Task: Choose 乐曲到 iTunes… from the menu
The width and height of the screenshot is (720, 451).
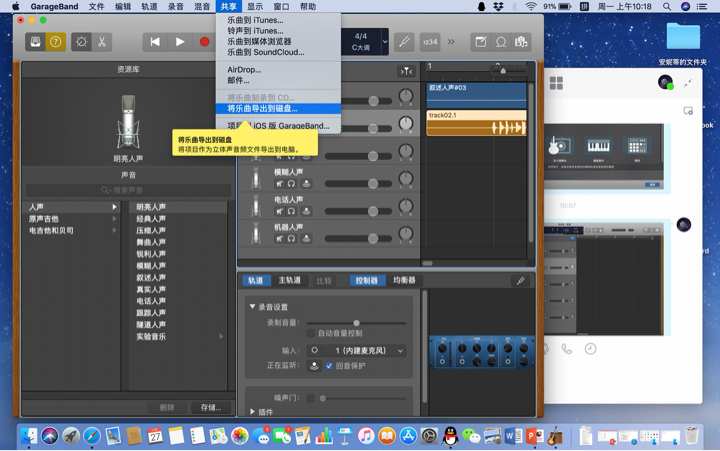Action: click(x=278, y=20)
